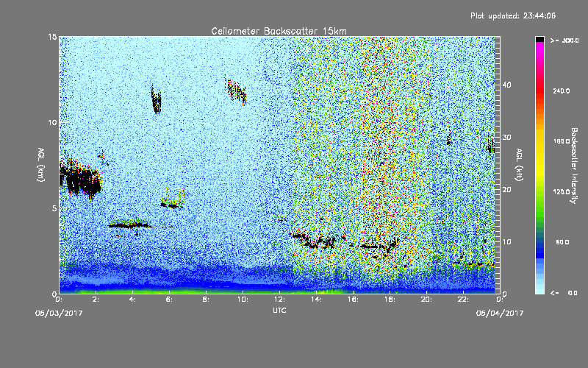The width and height of the screenshot is (588, 368).
Task: Click the "10:" hour tick label
Action: [x=243, y=300]
